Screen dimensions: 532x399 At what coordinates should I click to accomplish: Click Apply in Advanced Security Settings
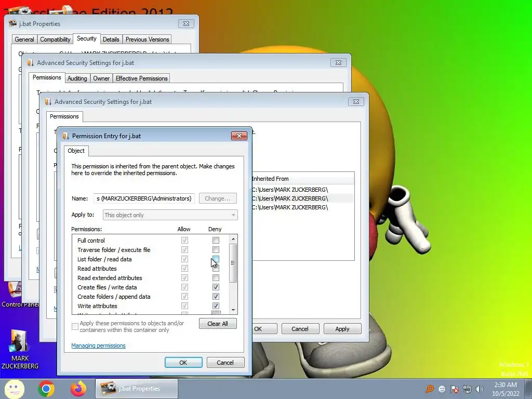(x=342, y=329)
